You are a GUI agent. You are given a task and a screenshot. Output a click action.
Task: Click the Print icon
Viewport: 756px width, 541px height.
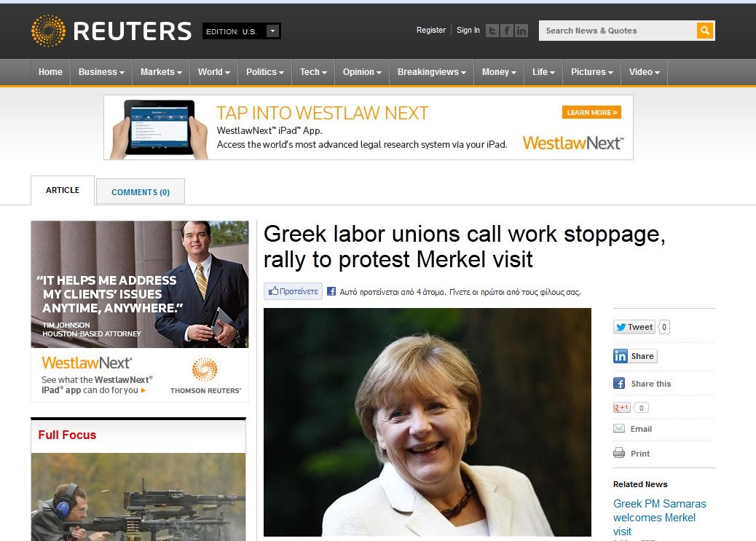pyautogui.click(x=619, y=453)
